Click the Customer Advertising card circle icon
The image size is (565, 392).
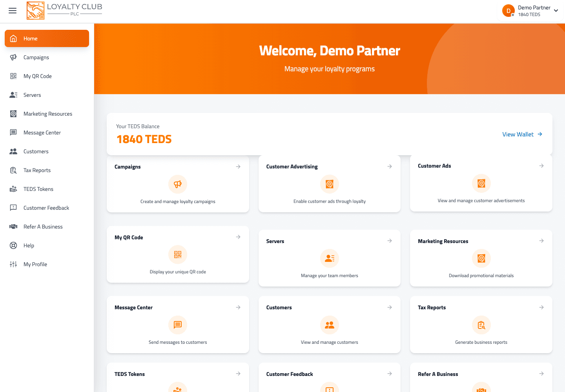pyautogui.click(x=330, y=184)
